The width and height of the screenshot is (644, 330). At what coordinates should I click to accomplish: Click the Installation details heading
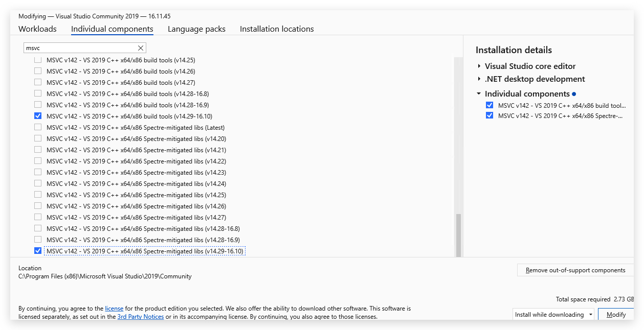coord(514,50)
